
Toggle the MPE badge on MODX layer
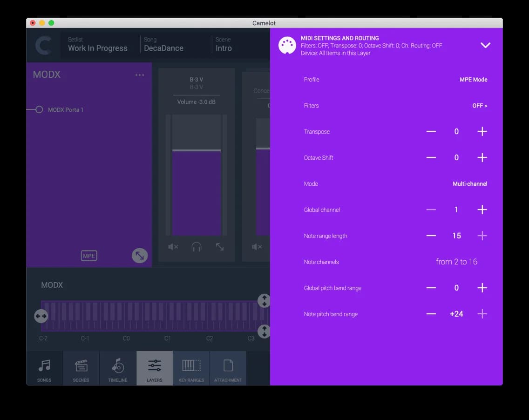click(88, 255)
